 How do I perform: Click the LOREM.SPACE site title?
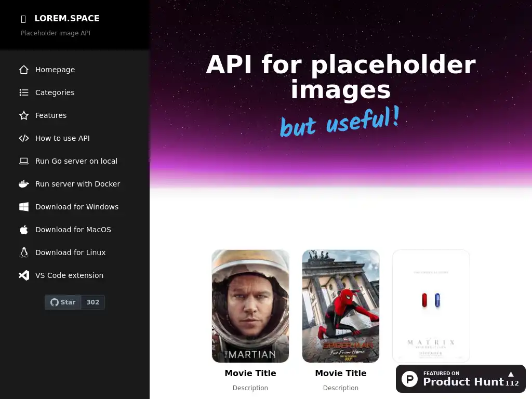point(67,18)
